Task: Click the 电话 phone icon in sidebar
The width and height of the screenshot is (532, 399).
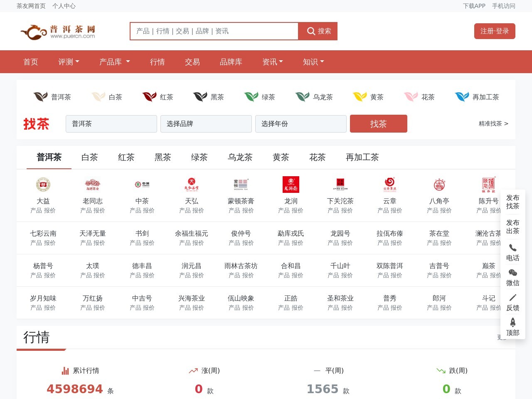Action: tap(512, 248)
